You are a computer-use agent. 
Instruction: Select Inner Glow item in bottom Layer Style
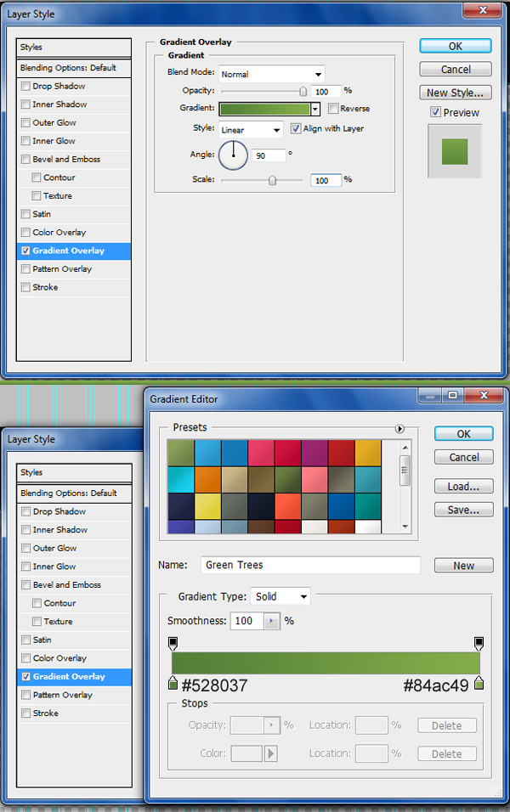(x=54, y=567)
